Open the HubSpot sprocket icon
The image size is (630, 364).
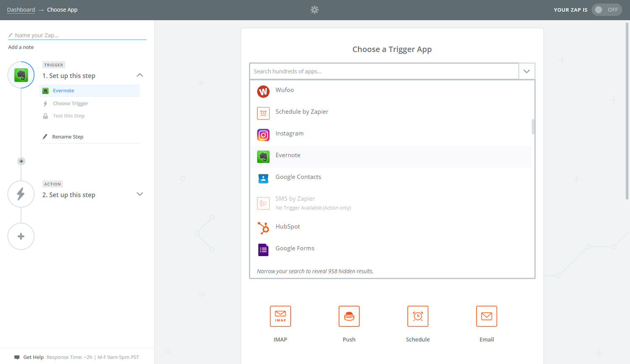point(263,228)
